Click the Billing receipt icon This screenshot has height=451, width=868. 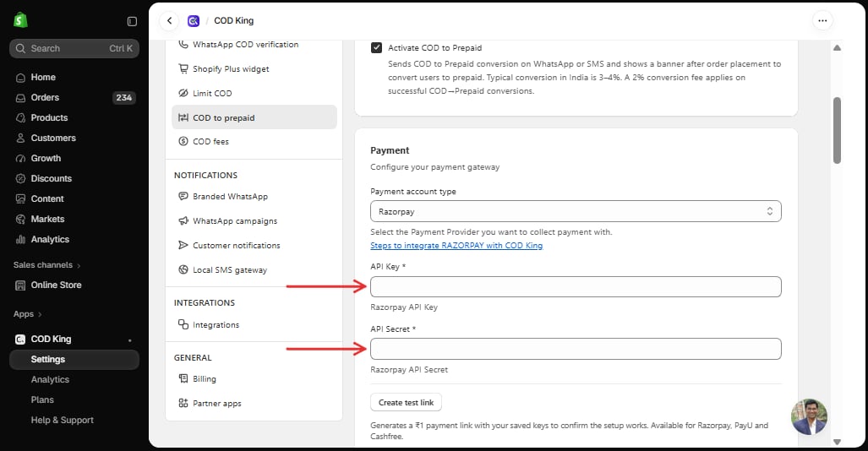[x=183, y=378]
